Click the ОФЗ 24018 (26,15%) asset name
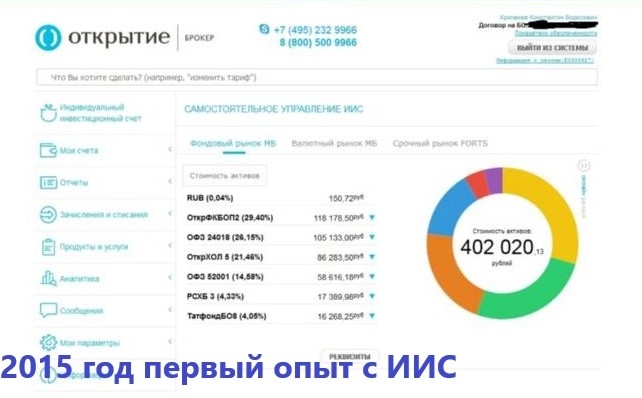This screenshot has height=398, width=642. [x=225, y=237]
